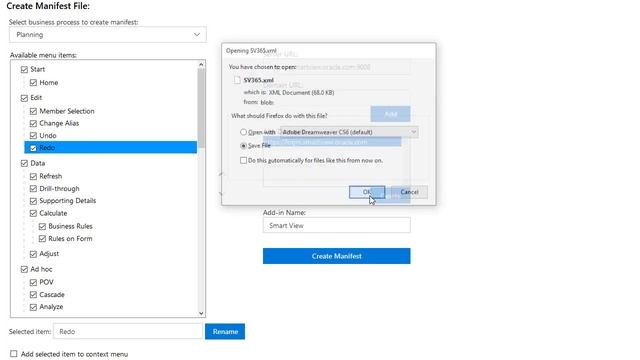Toggle the Change Alias checkbox
Image resolution: width=640 pixels, height=360 pixels.
pos(33,123)
